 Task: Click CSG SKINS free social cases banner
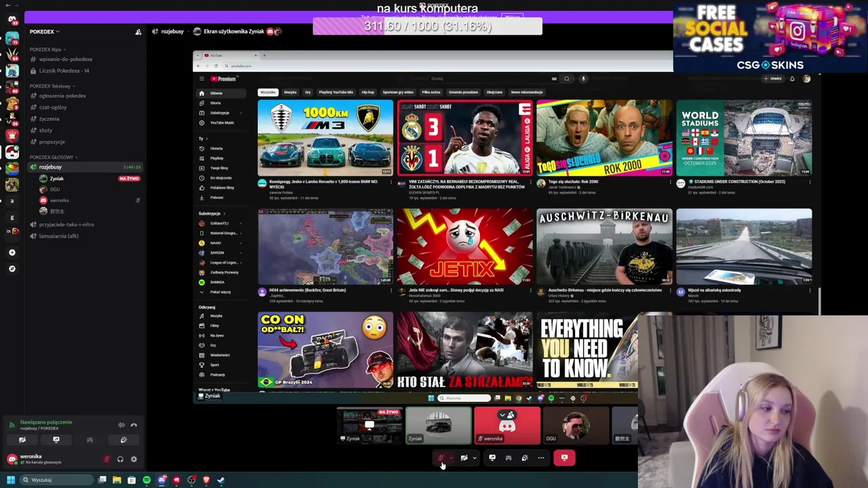pyautogui.click(x=770, y=37)
